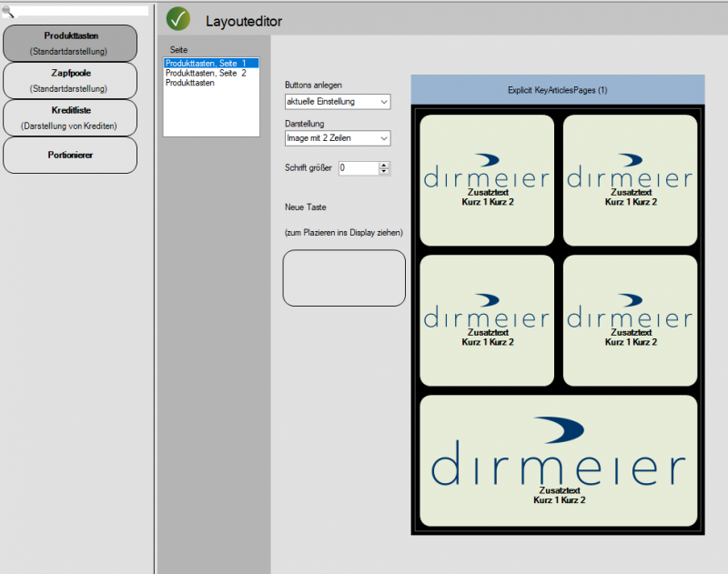Viewport: 728px width, 574px height.
Task: Click the highlighted 'Produkttasten' panel button
Action: point(70,43)
